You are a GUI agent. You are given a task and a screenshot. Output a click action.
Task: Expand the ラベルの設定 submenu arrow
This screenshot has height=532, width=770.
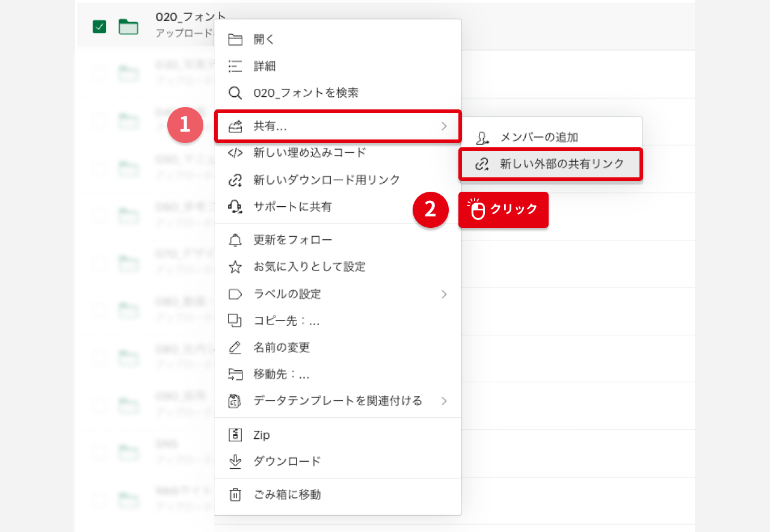[444, 294]
